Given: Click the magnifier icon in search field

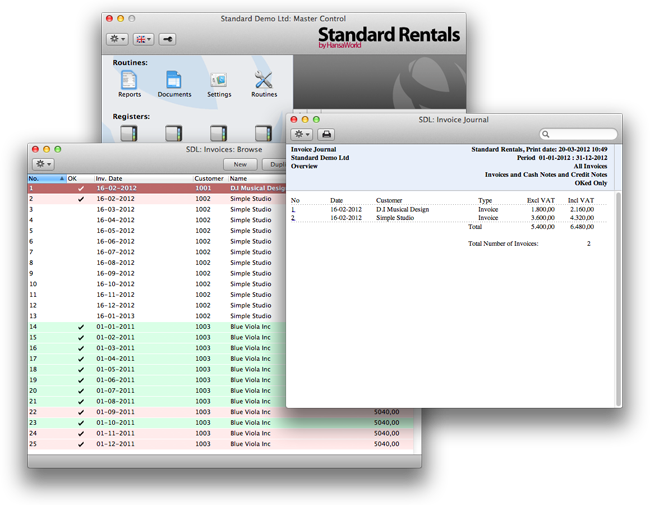Looking at the screenshot, I should 546,134.
